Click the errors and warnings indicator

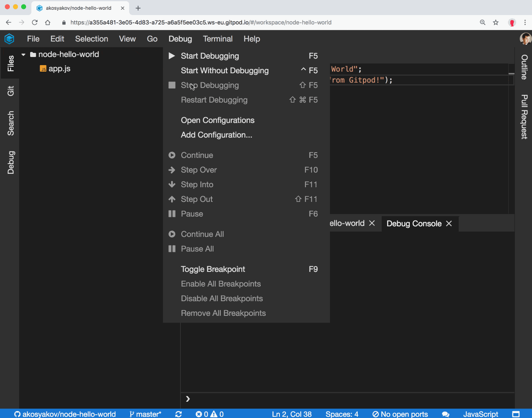[x=209, y=414]
